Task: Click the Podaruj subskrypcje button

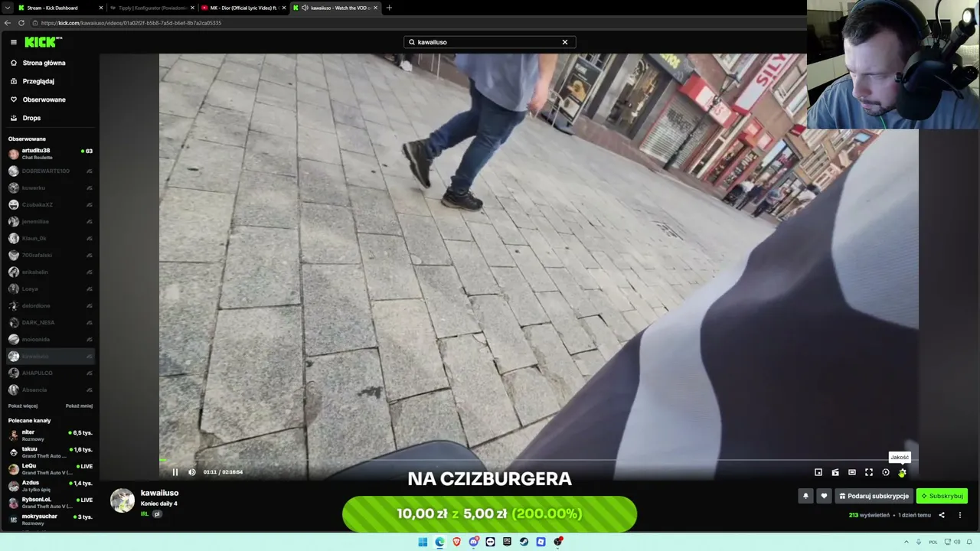Action: [874, 496]
